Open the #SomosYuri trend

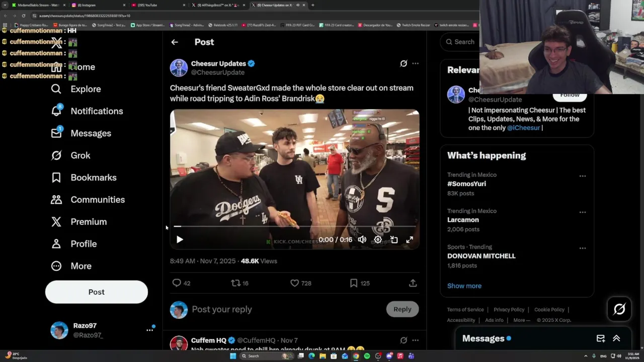[x=466, y=184]
